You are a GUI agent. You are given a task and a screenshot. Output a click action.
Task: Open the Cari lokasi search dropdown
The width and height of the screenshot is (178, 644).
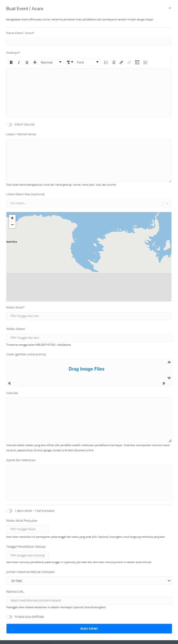89,203
